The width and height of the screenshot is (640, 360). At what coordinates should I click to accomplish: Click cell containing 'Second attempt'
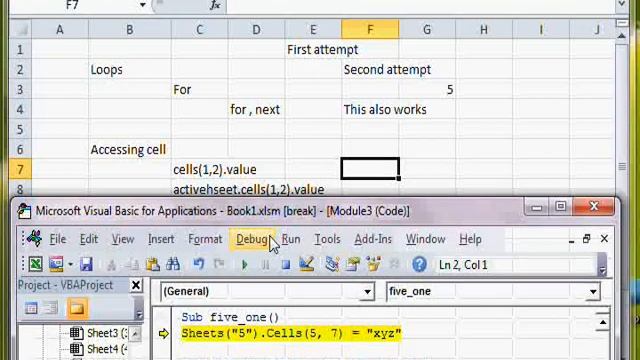tap(370, 69)
